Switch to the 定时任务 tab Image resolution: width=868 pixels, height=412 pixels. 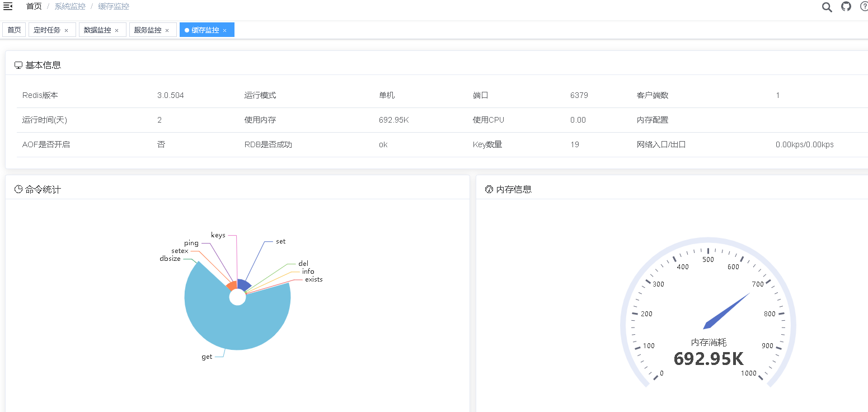pyautogui.click(x=47, y=30)
